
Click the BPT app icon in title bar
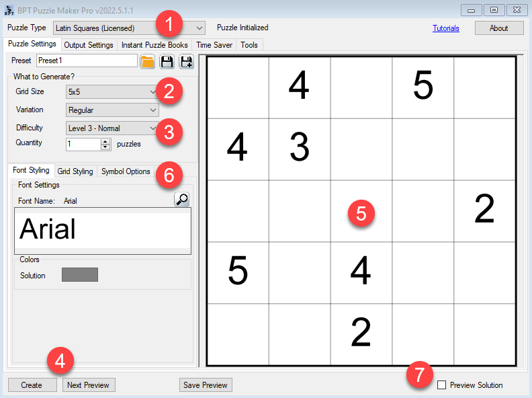point(9,9)
